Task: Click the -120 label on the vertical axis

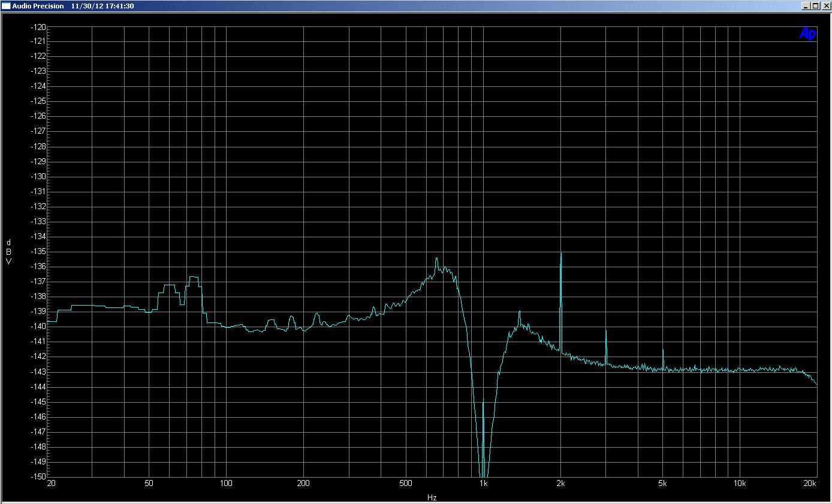Action: coord(38,27)
